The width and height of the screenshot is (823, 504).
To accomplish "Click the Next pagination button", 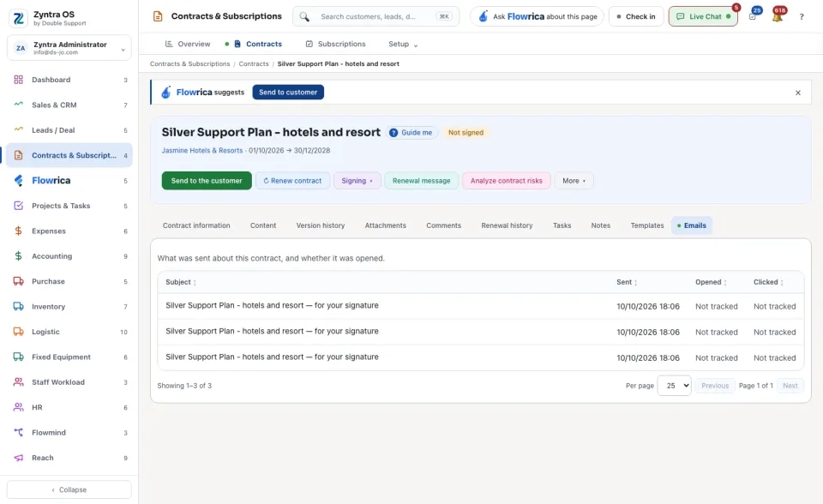I will point(790,386).
